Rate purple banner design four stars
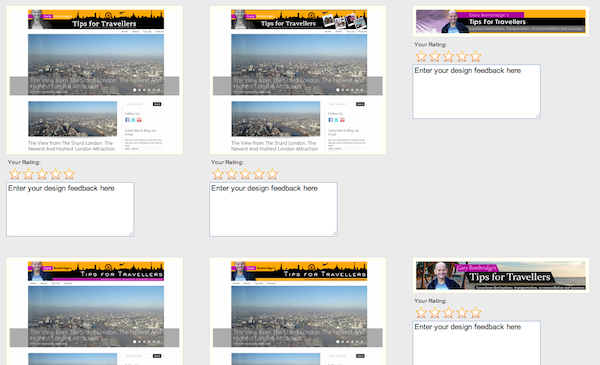Screen dimensions: 600x365 [x=462, y=56]
